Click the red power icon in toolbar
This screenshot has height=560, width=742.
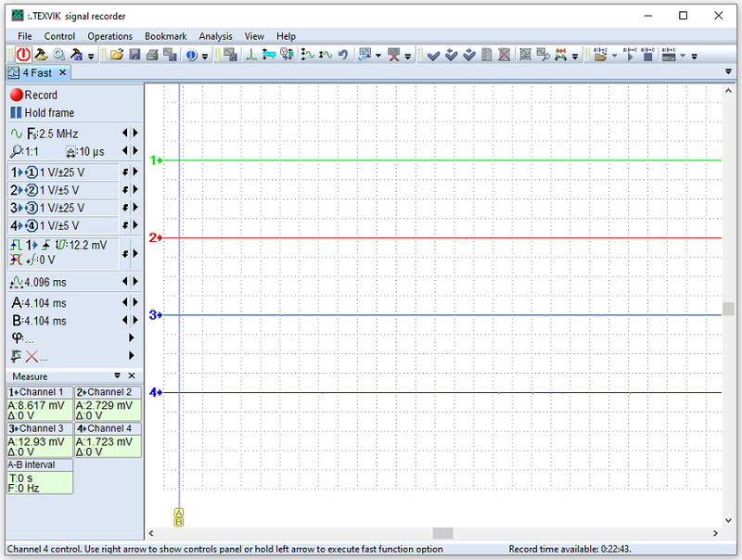click(23, 55)
